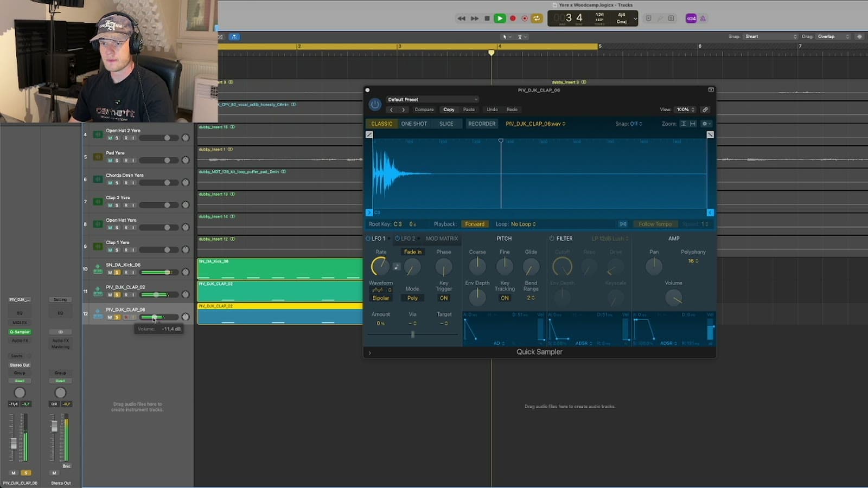Switch to the SLICE mode tab
Viewport: 868px width, 488px height.
[446, 124]
